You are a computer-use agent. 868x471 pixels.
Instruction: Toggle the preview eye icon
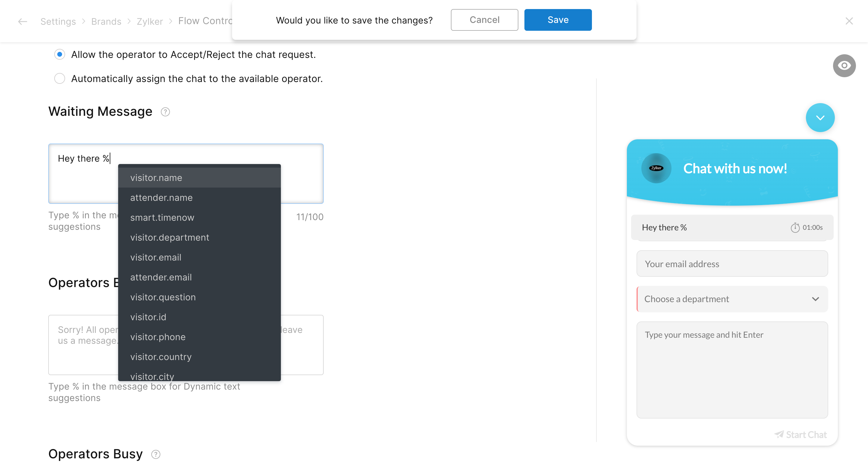tap(844, 65)
